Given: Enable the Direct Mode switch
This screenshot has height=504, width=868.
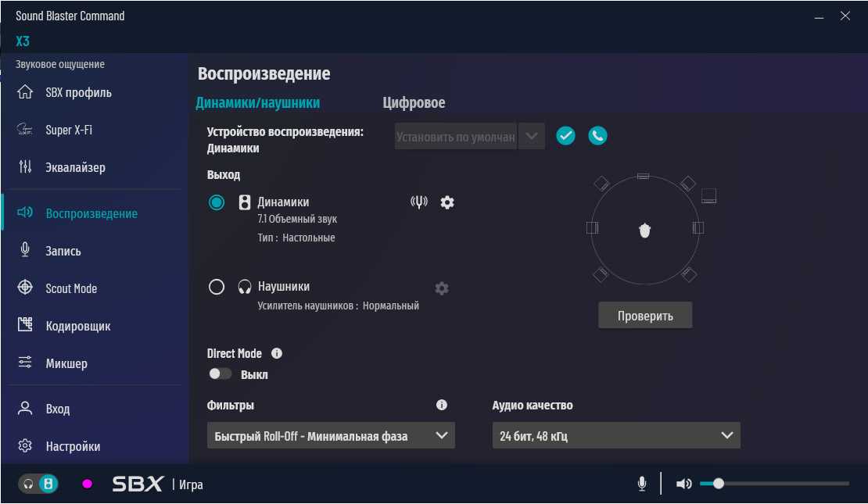Looking at the screenshot, I should pos(221,374).
